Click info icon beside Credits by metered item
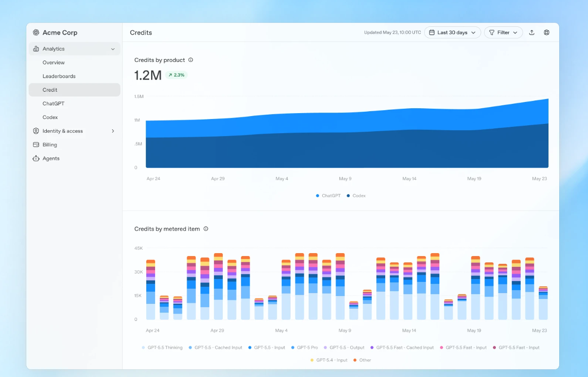The width and height of the screenshot is (588, 377). pos(206,229)
